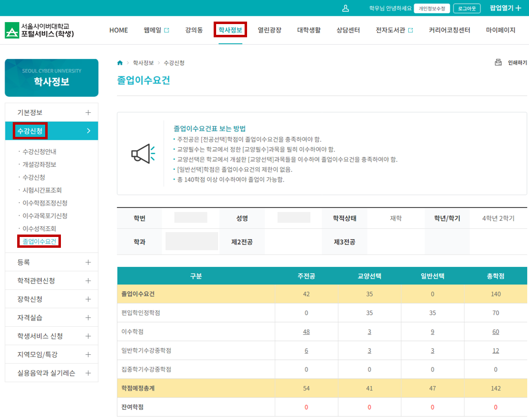Screen dimensions: 529x420
Task: Open the 학사정보 navigation menu
Action: [x=230, y=30]
